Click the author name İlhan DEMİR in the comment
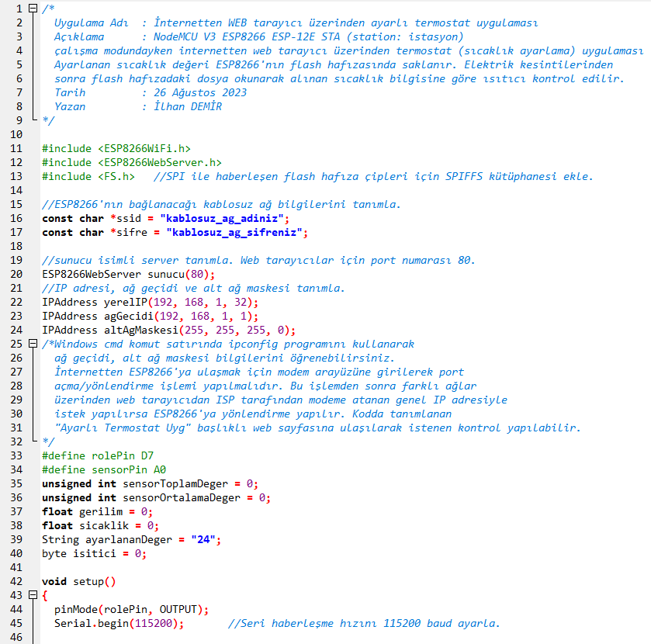Viewport: 651px width, 644px height. click(x=187, y=106)
